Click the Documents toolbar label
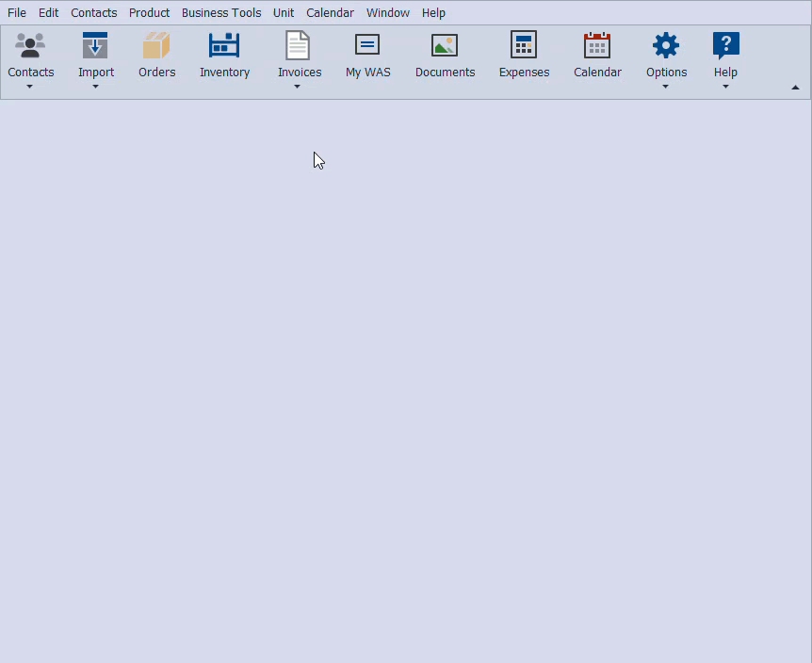 coord(446,72)
